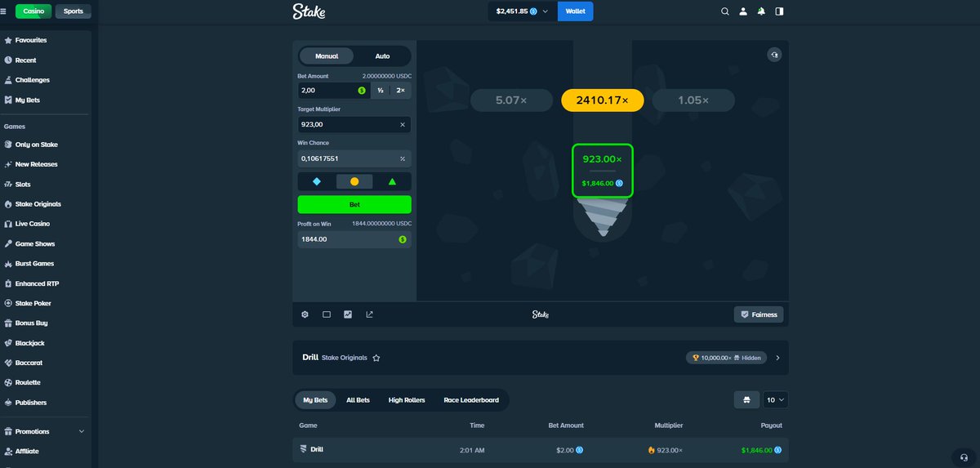Click the Bet Amount input field
Viewport: 980px width, 468px height.
tap(333, 91)
